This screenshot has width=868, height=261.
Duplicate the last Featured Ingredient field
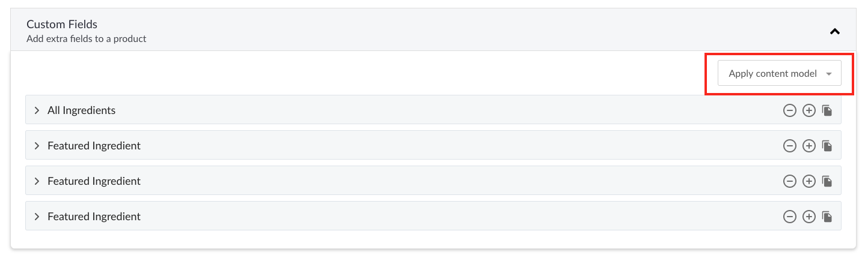[x=827, y=217]
